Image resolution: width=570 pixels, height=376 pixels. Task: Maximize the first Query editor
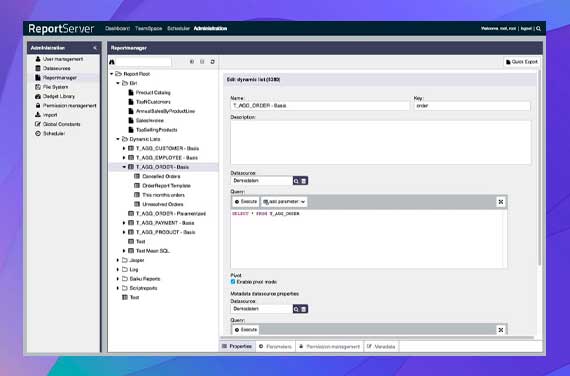[501, 202]
